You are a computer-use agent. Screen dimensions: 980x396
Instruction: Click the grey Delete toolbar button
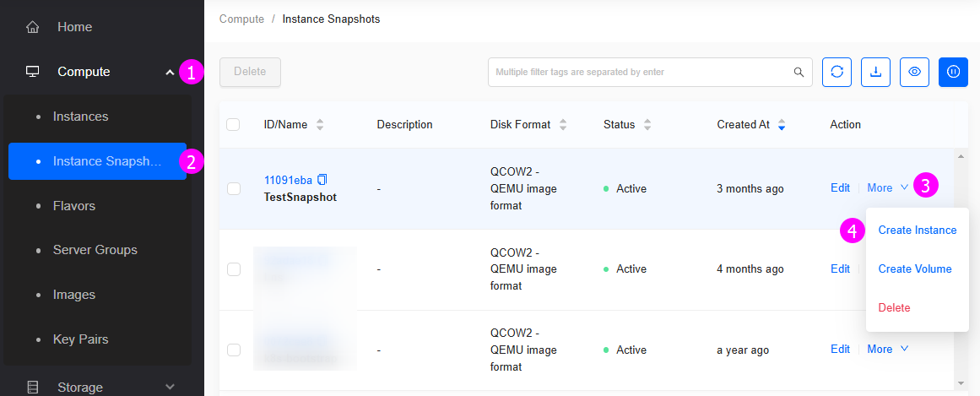250,72
